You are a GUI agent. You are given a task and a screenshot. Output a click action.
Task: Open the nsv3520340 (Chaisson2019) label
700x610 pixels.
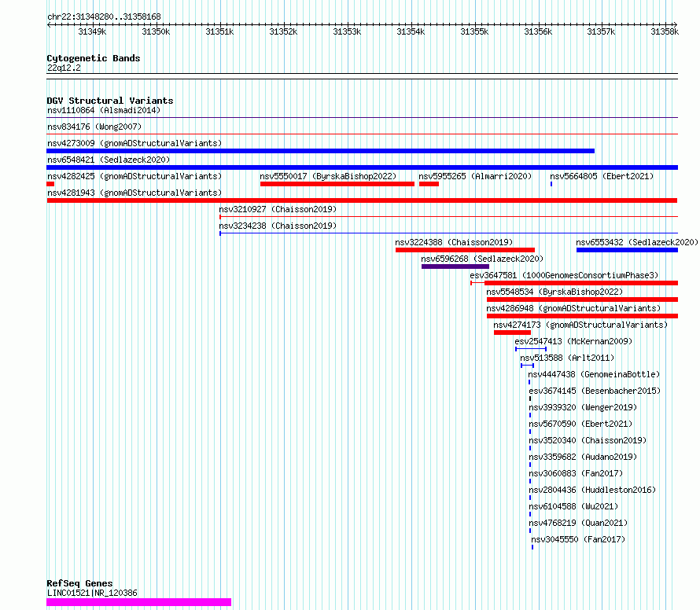[588, 440]
